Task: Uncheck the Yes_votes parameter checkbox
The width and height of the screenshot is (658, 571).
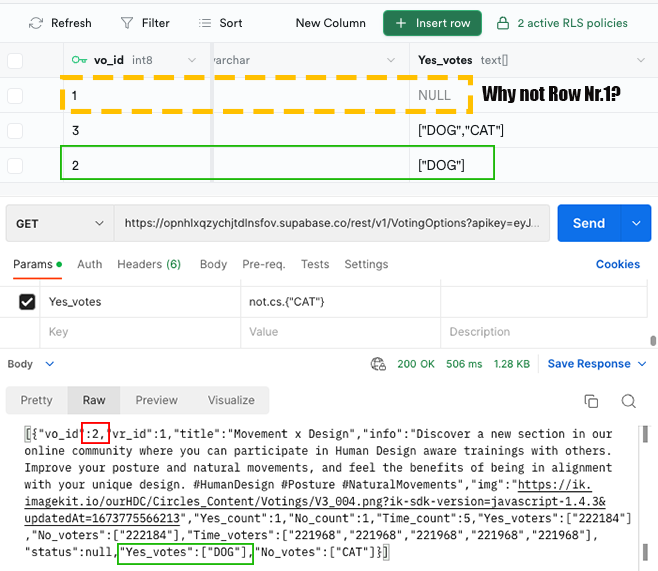Action: tap(27, 302)
